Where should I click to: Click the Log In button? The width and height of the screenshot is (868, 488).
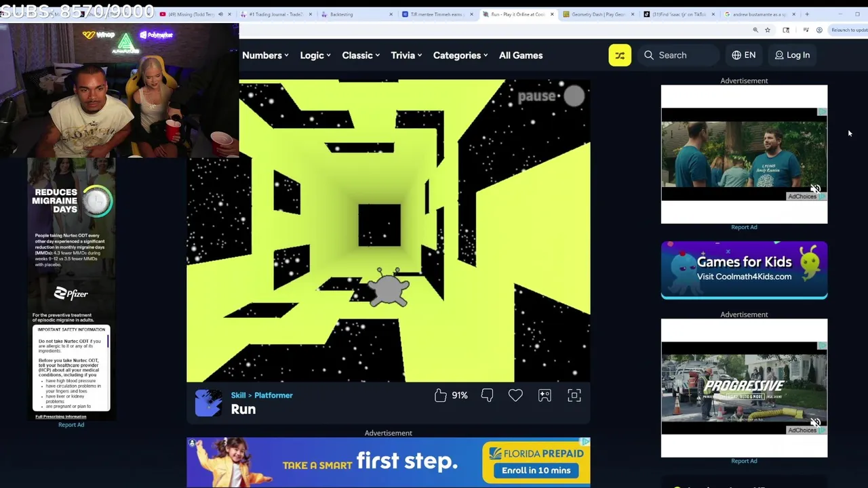(x=792, y=55)
